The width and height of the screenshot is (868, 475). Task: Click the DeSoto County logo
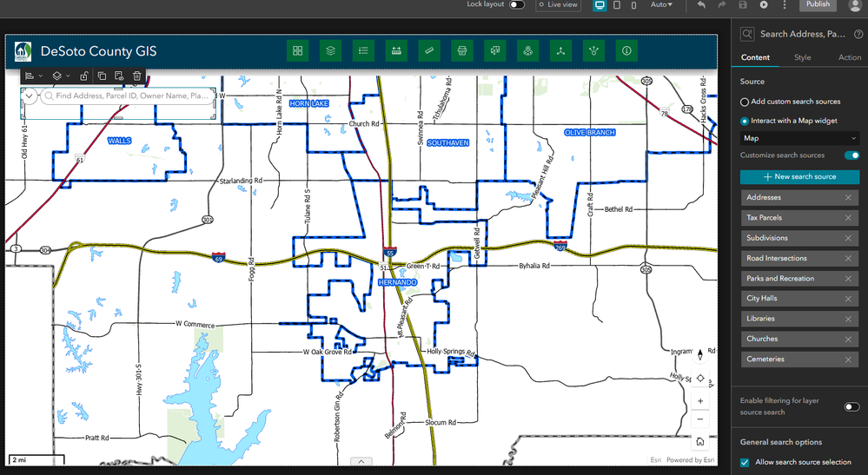[x=23, y=51]
